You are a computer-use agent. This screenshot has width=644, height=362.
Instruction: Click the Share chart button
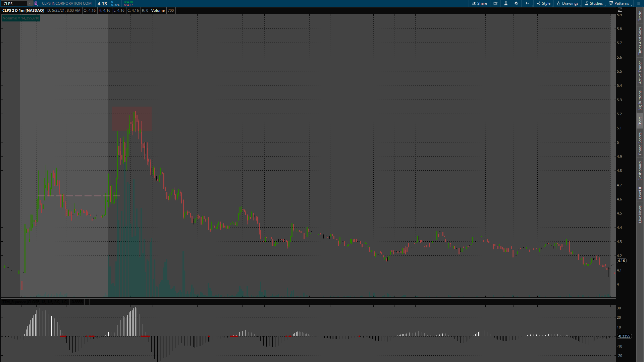(479, 3)
